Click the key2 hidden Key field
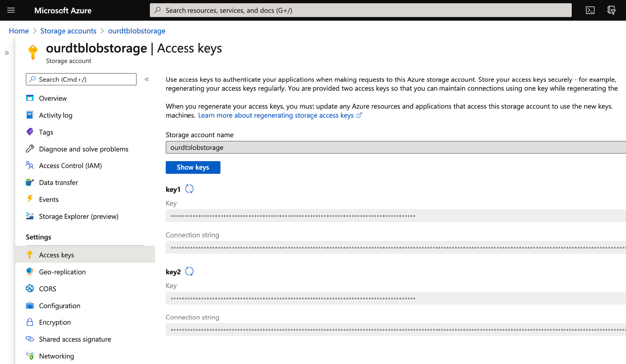Image resolution: width=626 pixels, height=364 pixels. coord(396,298)
